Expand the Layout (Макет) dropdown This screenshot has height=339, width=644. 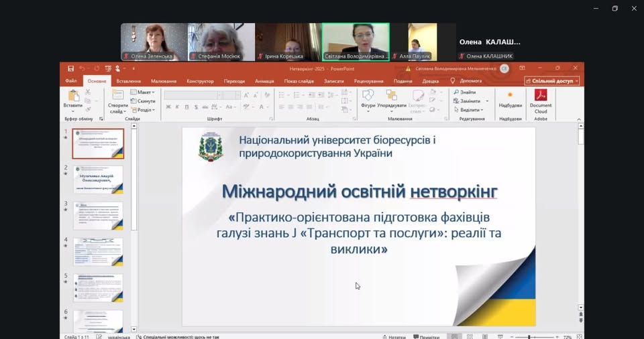tap(144, 92)
